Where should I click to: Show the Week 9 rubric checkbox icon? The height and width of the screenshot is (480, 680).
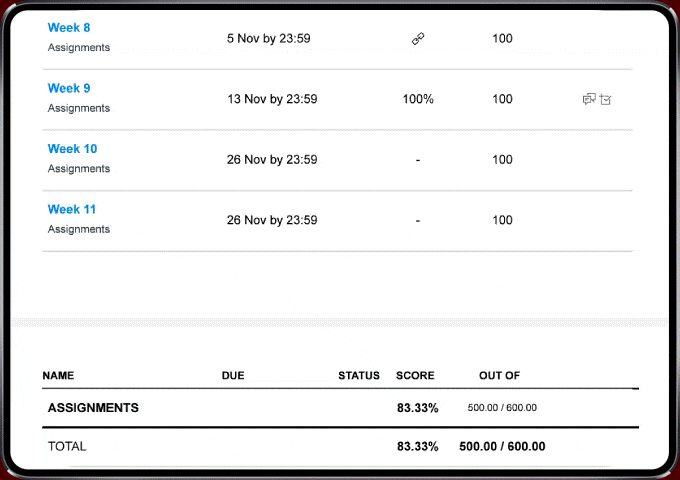coord(606,100)
